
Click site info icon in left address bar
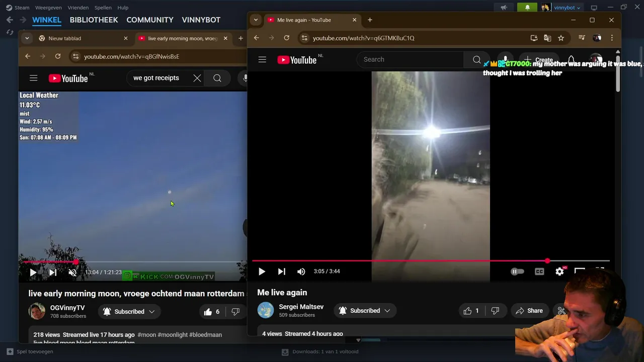coord(75,56)
